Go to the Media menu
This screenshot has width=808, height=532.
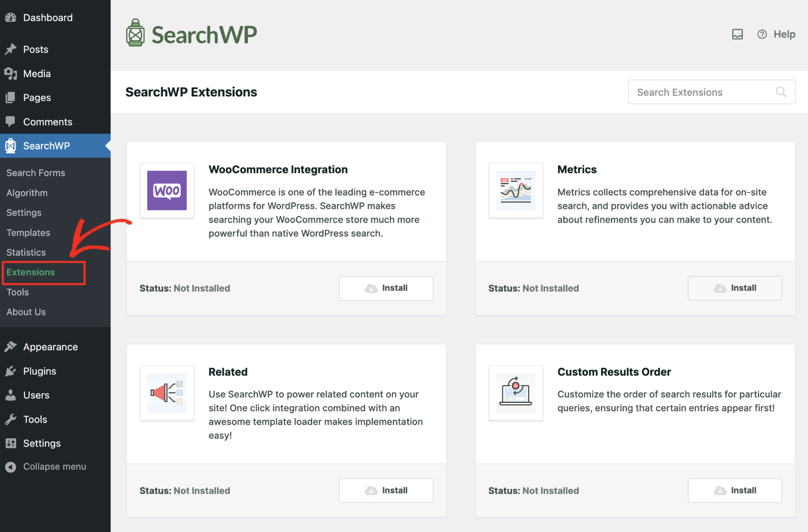(x=55, y=74)
